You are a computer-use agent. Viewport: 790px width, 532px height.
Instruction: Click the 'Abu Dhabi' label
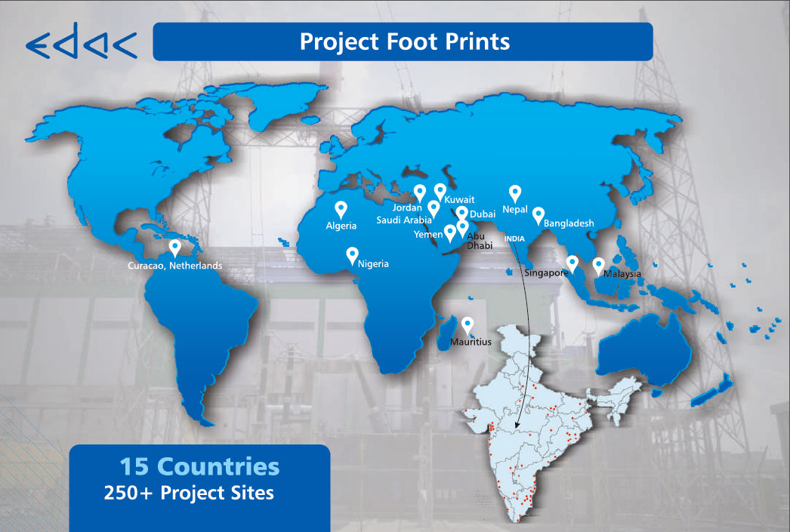(x=479, y=241)
